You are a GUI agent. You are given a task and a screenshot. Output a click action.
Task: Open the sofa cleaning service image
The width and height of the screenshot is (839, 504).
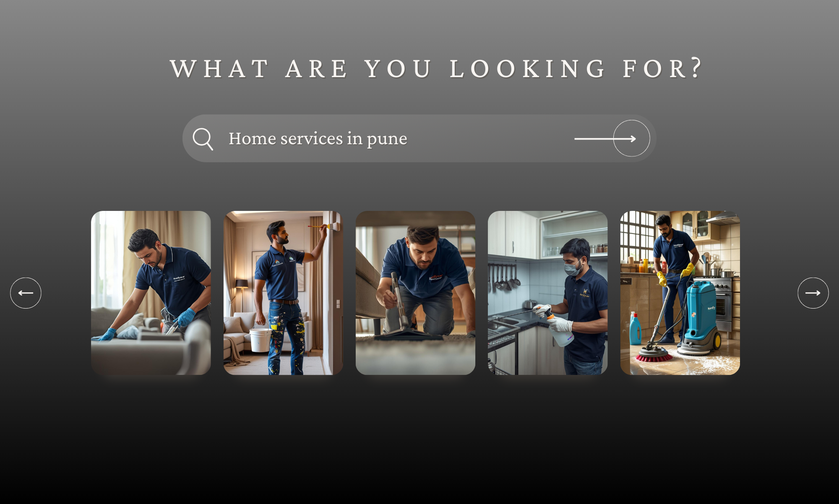(151, 293)
